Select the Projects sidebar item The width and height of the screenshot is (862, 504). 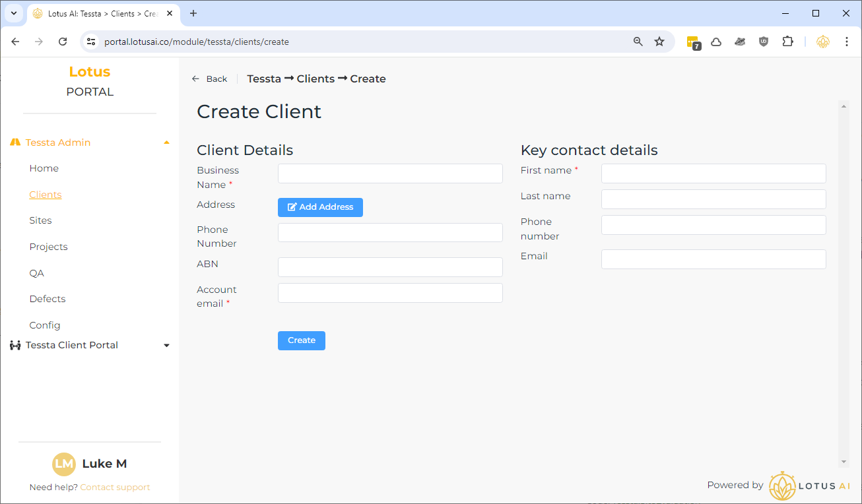point(48,247)
